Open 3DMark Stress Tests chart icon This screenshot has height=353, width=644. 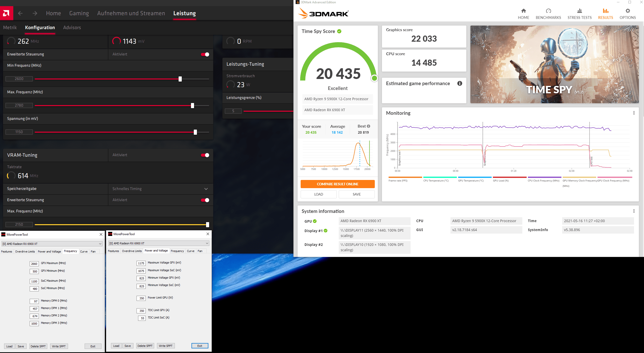tap(580, 11)
